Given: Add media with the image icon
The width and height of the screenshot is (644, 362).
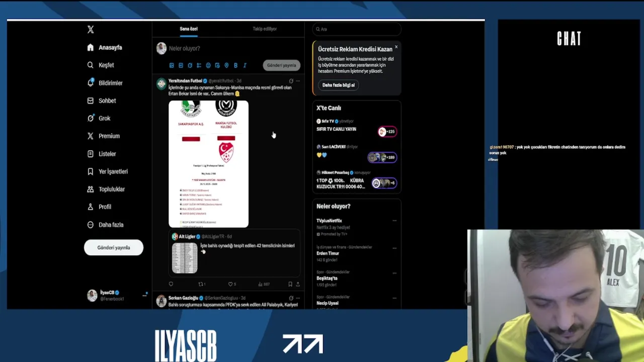Looking at the screenshot, I should [x=172, y=65].
